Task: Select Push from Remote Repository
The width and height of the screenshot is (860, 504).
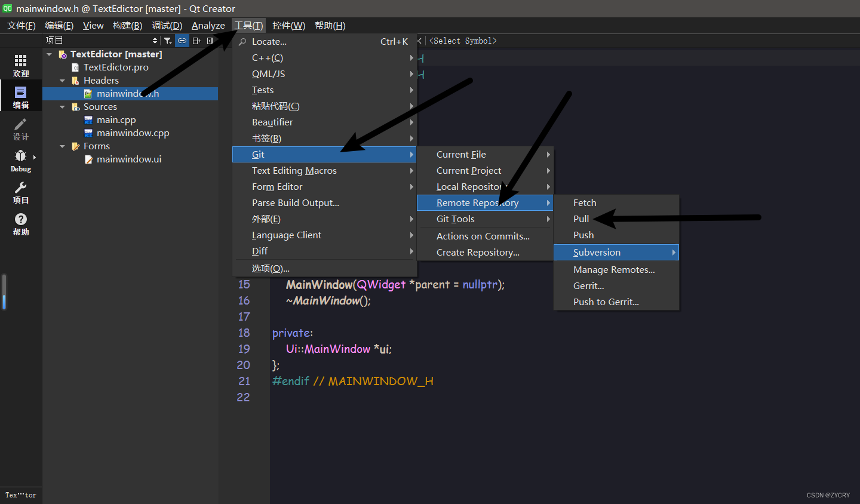Action: tap(616, 235)
